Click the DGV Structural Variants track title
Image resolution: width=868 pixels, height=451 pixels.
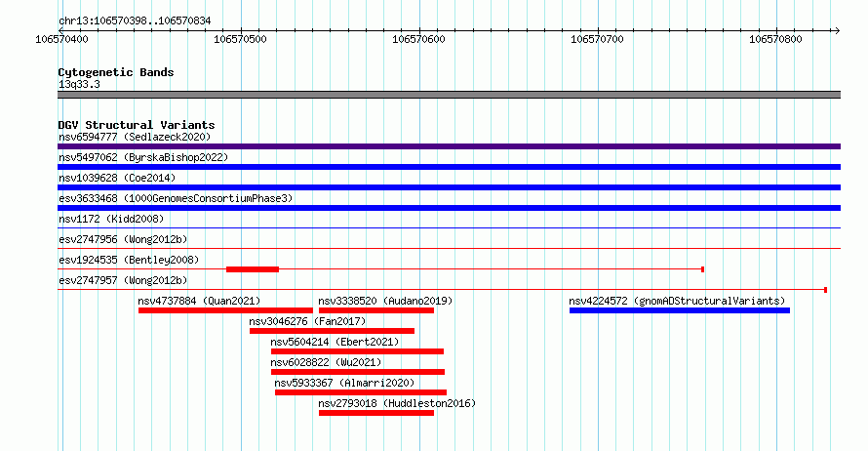click(137, 125)
